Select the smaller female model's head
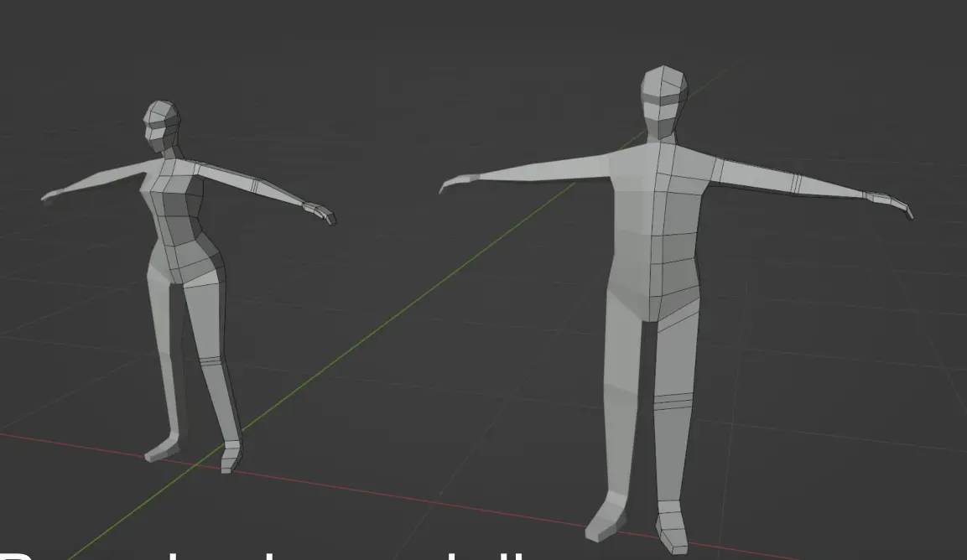The width and height of the screenshot is (967, 560). click(162, 122)
